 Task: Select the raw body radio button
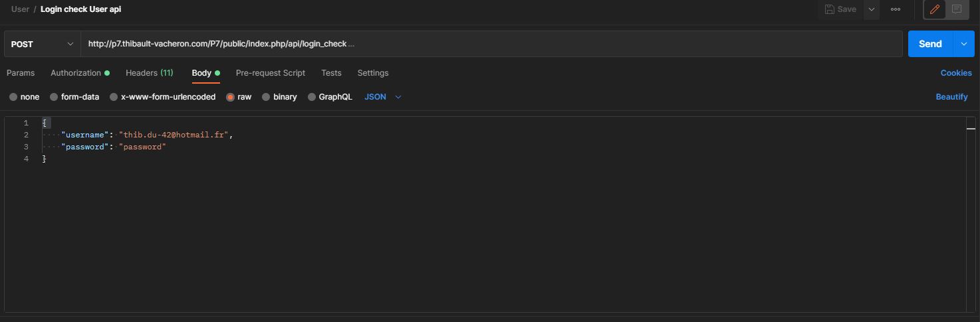click(231, 97)
